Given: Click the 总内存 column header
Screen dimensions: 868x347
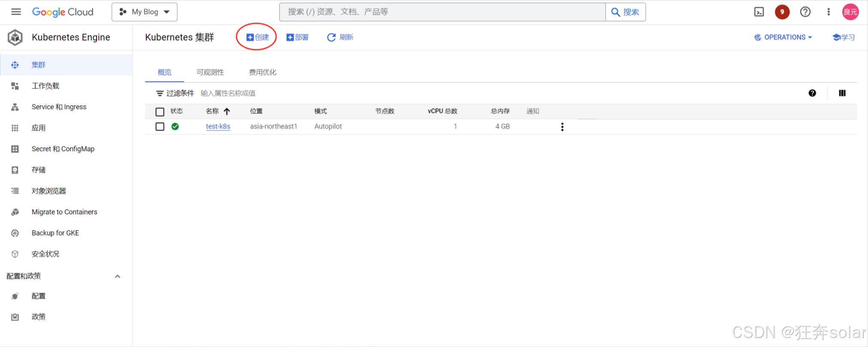Looking at the screenshot, I should (500, 111).
